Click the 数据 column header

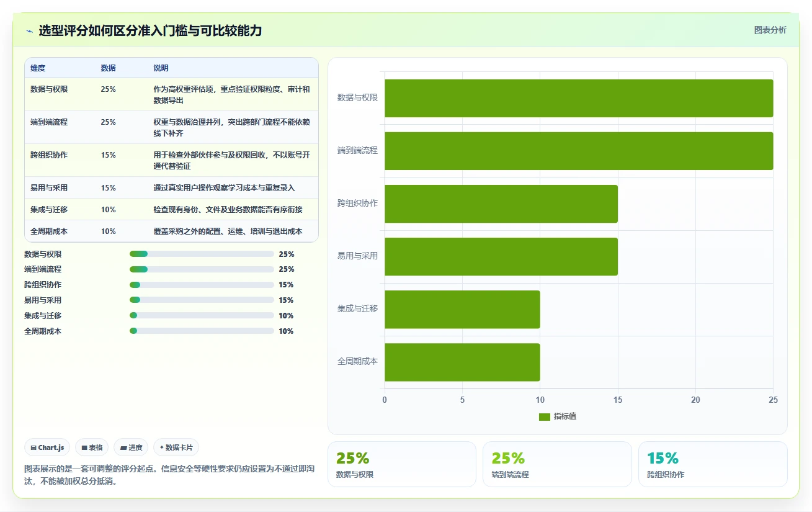108,68
